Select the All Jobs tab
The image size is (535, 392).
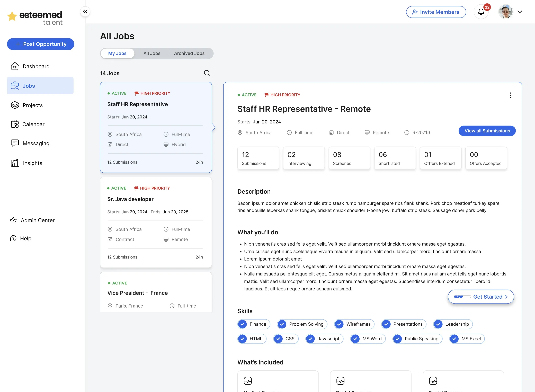coord(152,53)
